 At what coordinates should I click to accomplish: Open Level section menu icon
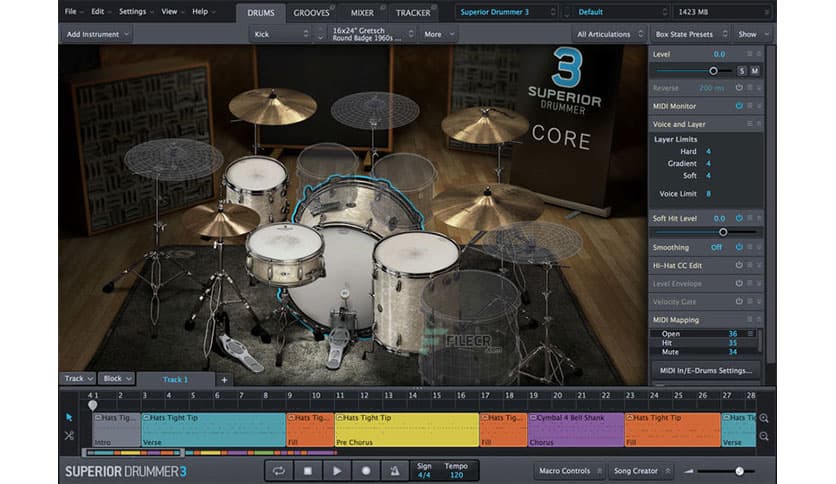point(749,54)
